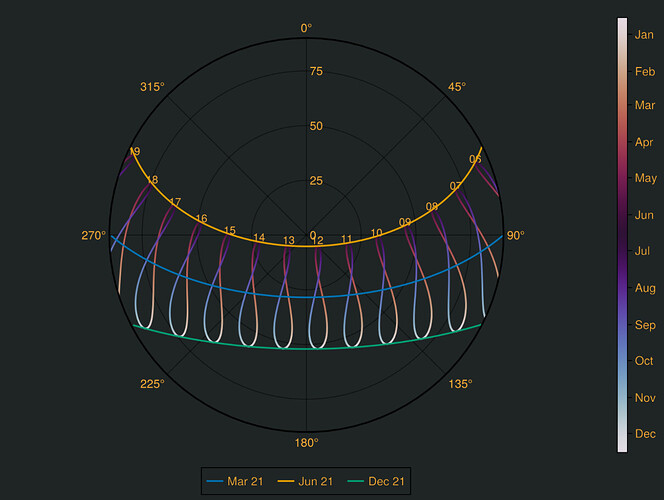
Task: Click the blue Mar 21 line swatch in legend
Action: point(215,481)
